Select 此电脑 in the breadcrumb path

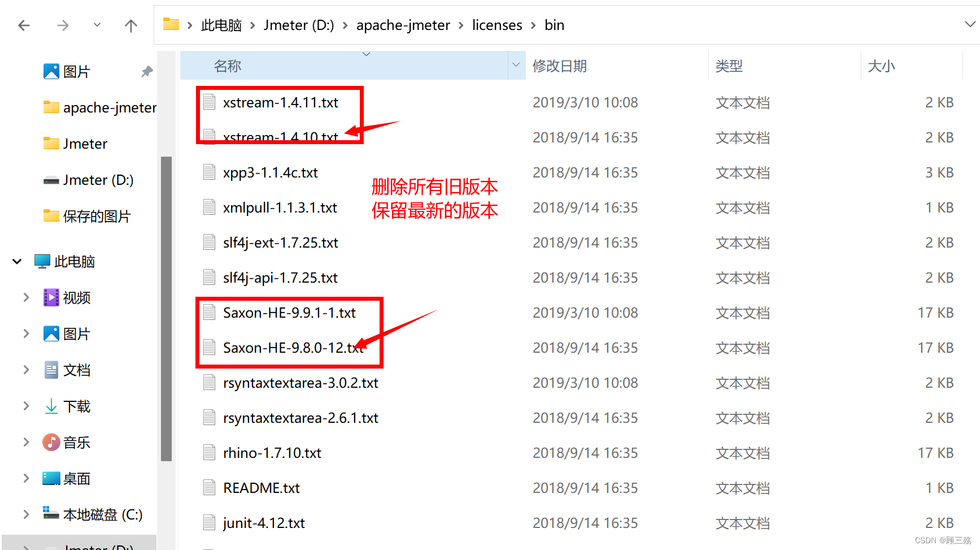coord(221,25)
